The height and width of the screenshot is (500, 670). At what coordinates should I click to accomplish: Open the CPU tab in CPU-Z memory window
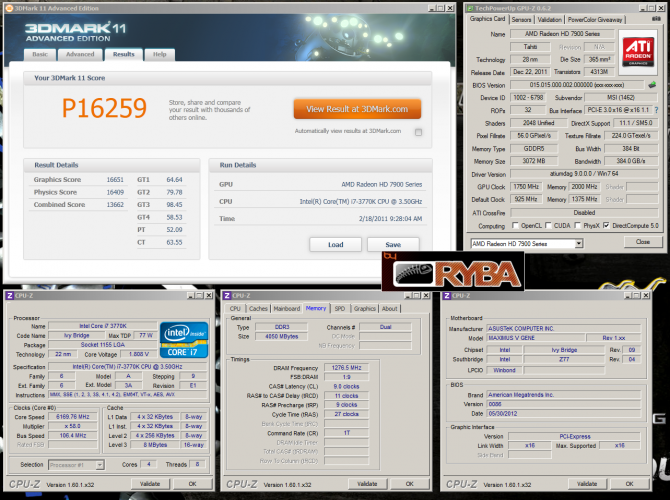[x=235, y=309]
